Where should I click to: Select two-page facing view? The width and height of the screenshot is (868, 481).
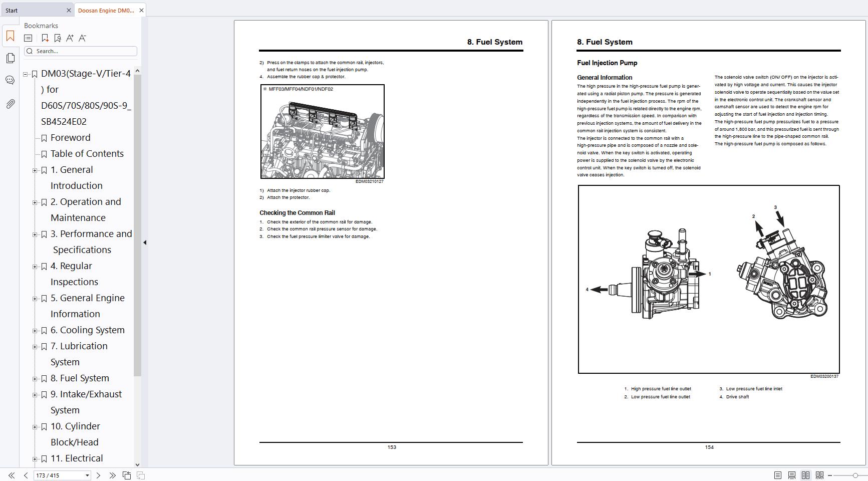tap(806, 475)
